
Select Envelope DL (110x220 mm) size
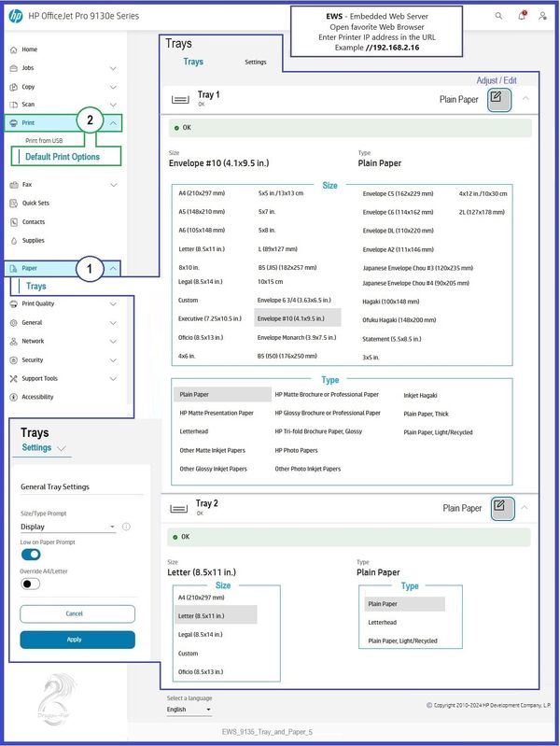(399, 231)
